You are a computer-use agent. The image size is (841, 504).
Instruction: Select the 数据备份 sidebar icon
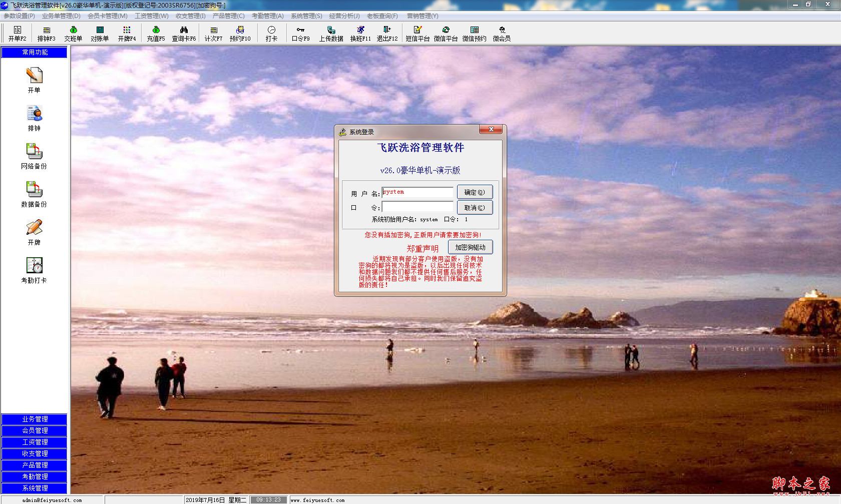tap(34, 190)
